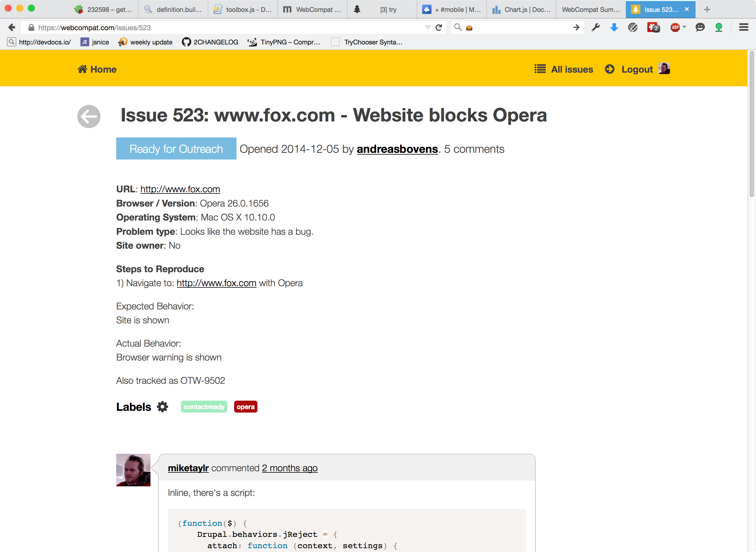
Task: Click the Home house icon
Action: tap(82, 69)
